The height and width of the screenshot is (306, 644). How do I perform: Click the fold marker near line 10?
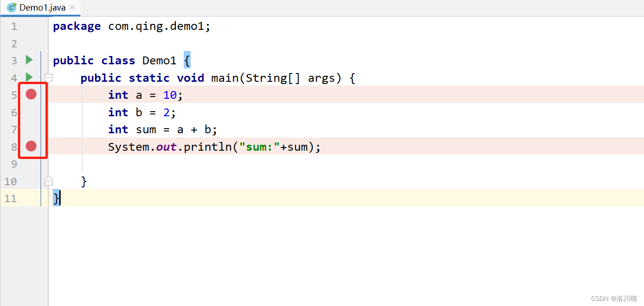(49, 181)
